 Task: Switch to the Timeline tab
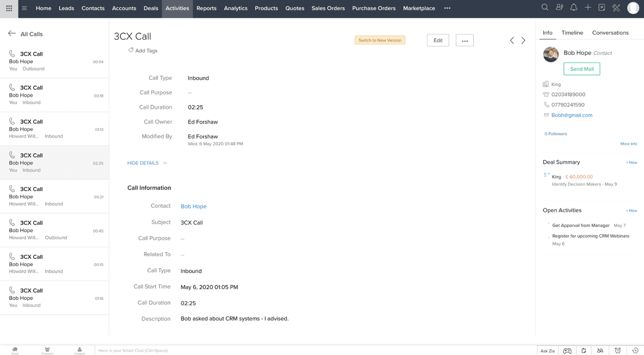tap(572, 33)
